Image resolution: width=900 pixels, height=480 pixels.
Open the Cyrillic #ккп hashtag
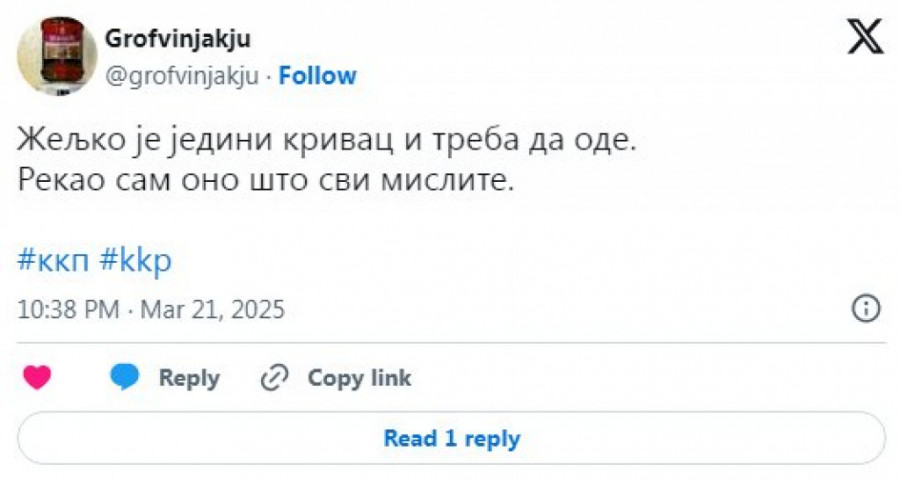click(x=55, y=261)
